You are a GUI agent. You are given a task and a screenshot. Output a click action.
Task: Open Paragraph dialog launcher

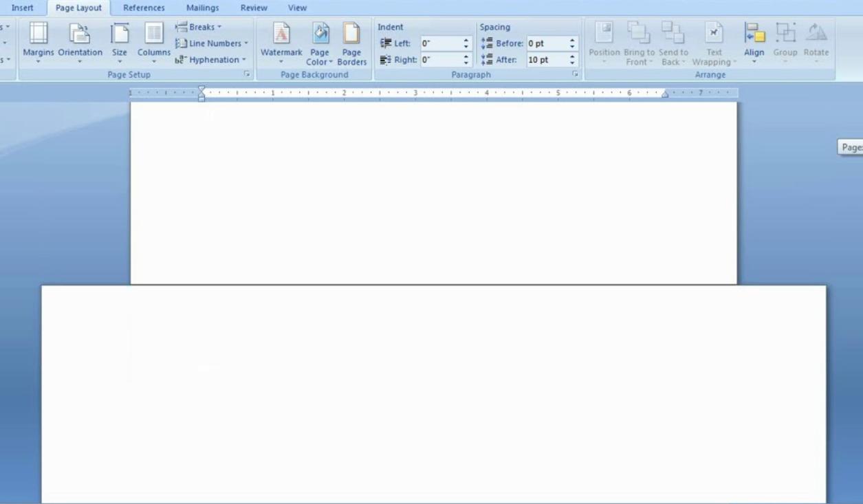575,74
